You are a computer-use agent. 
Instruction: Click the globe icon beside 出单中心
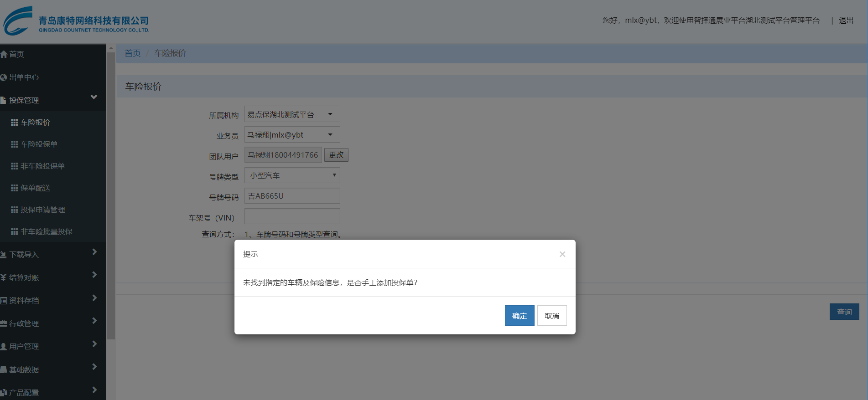click(x=4, y=77)
